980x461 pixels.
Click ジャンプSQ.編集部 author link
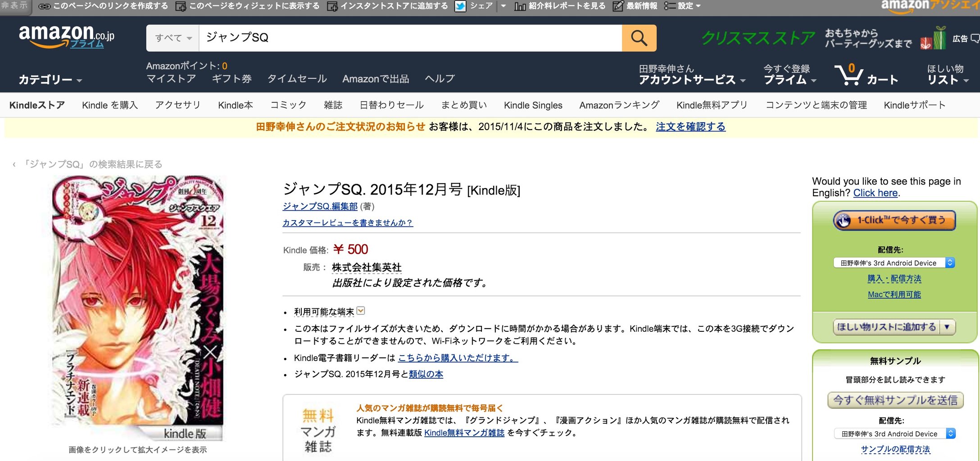[x=320, y=207]
